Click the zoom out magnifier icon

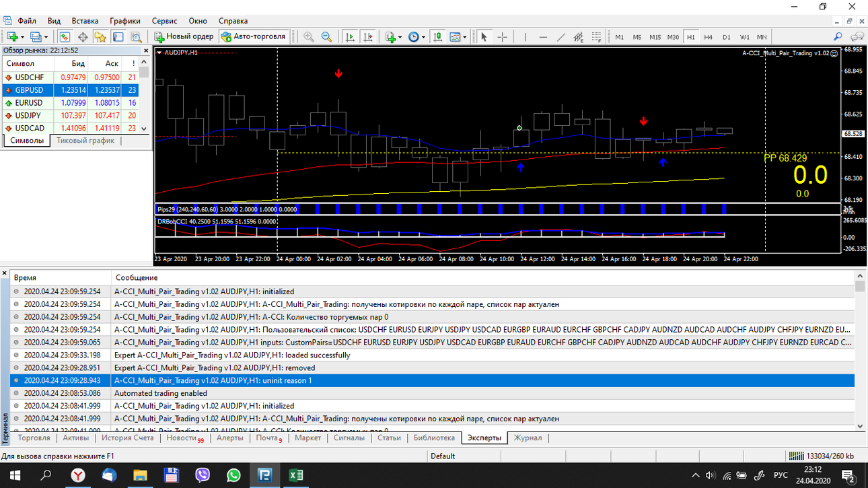tap(326, 37)
